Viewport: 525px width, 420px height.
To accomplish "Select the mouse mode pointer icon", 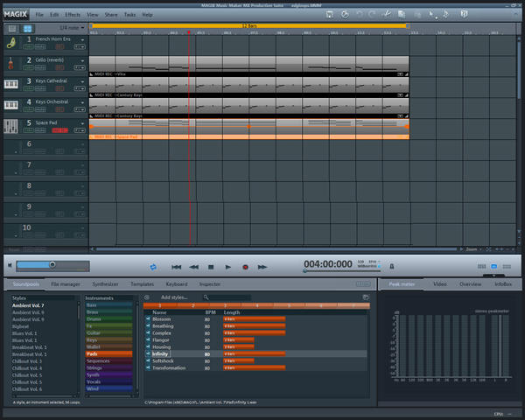I will [x=432, y=14].
